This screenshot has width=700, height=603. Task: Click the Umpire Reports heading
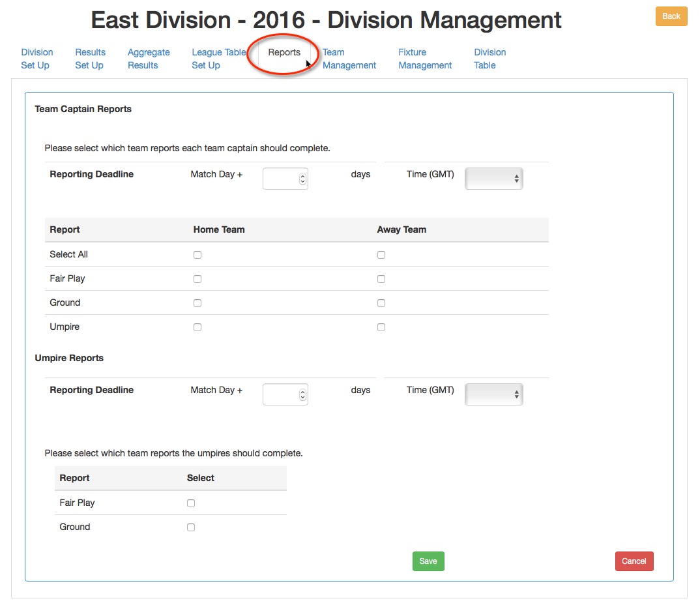[x=69, y=358]
